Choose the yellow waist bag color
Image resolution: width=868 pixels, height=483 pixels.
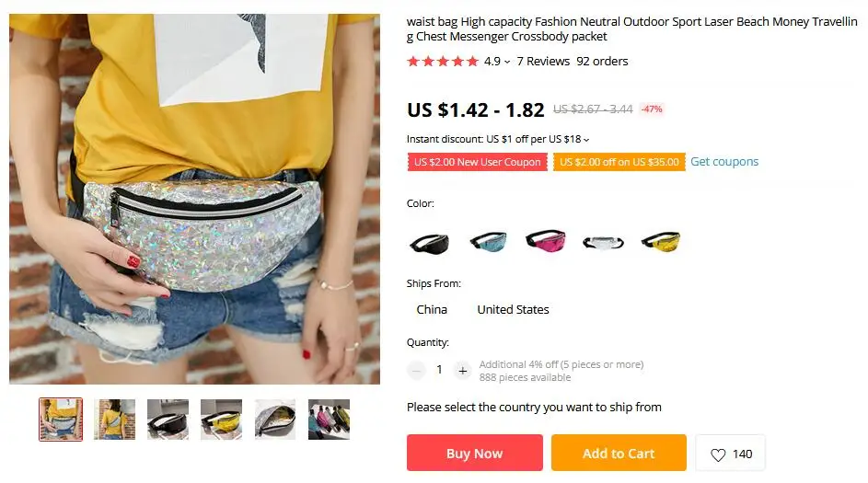pyautogui.click(x=661, y=242)
